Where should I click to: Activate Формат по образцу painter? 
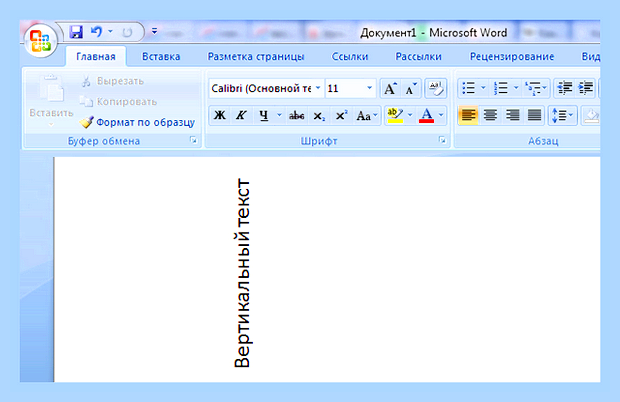(x=137, y=122)
